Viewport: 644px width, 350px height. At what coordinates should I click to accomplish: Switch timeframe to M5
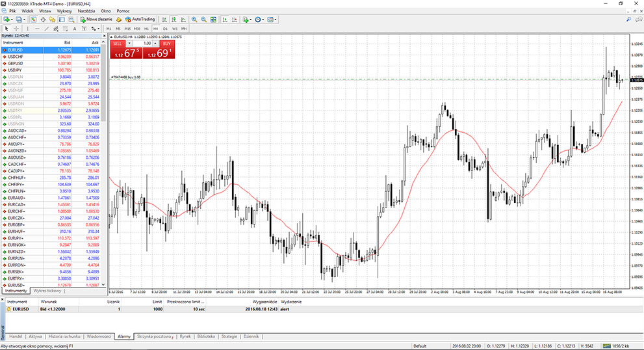click(x=118, y=29)
